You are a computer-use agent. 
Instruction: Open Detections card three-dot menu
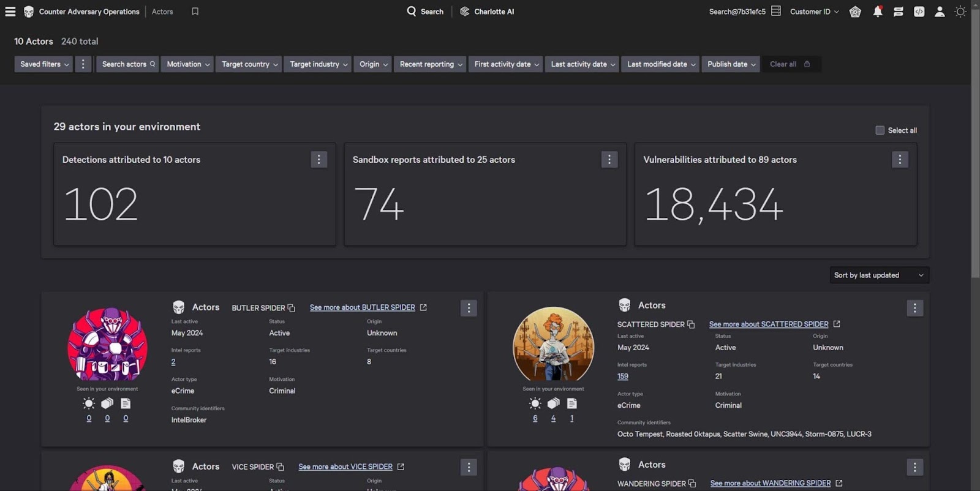coord(318,160)
